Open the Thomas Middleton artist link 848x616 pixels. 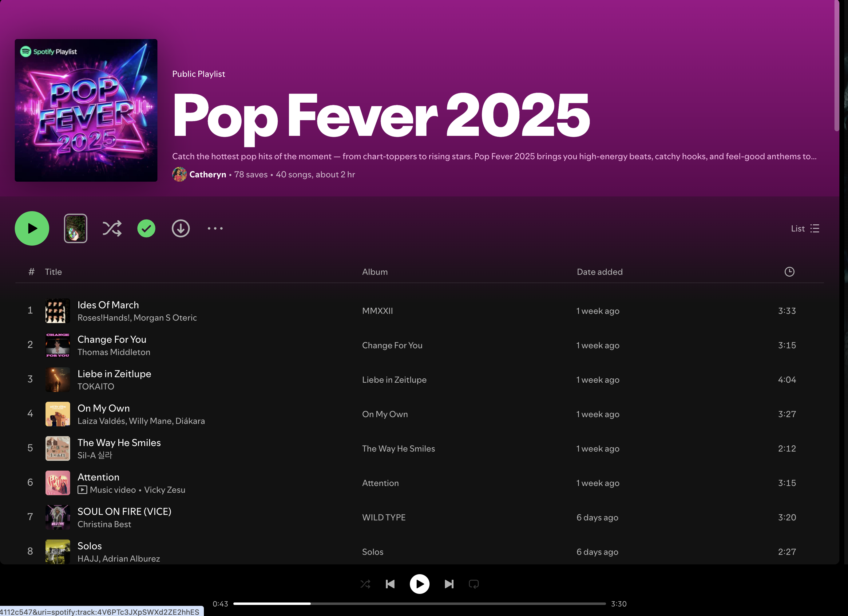click(114, 352)
